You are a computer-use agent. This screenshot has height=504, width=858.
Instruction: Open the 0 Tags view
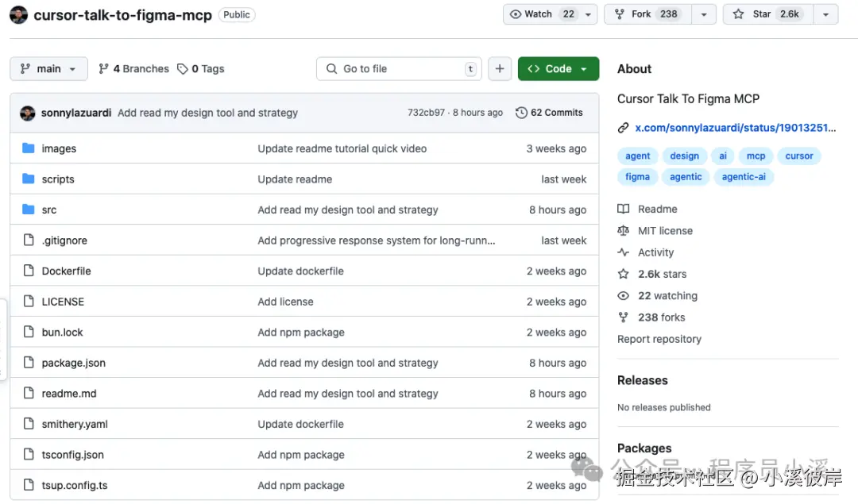click(x=201, y=69)
